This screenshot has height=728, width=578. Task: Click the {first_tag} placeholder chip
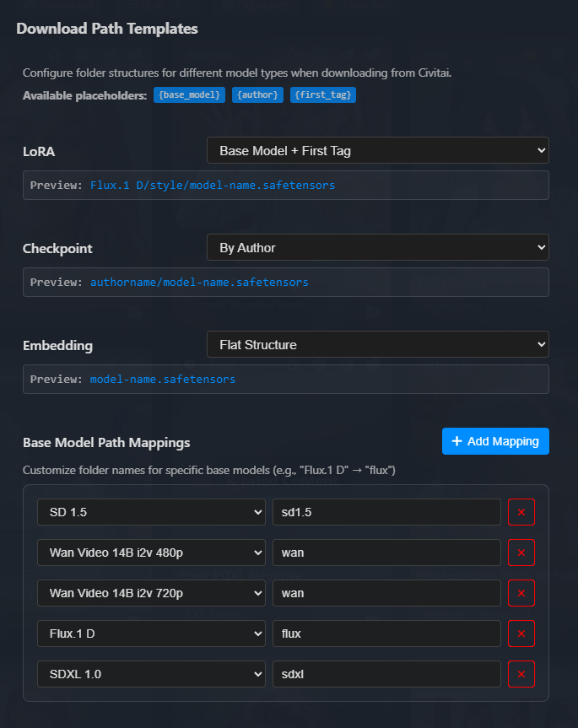point(323,95)
